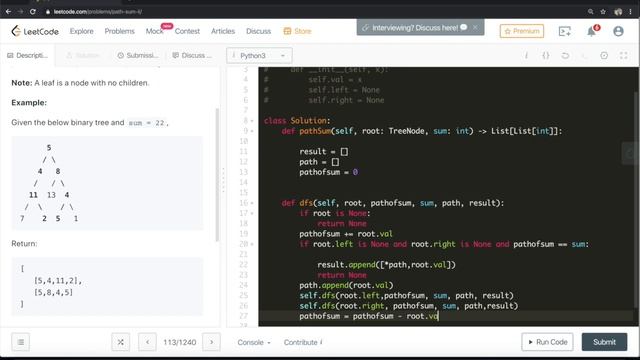Click '[5,8,4,5]' in Return example
The image size is (640, 360).
tap(53, 292)
